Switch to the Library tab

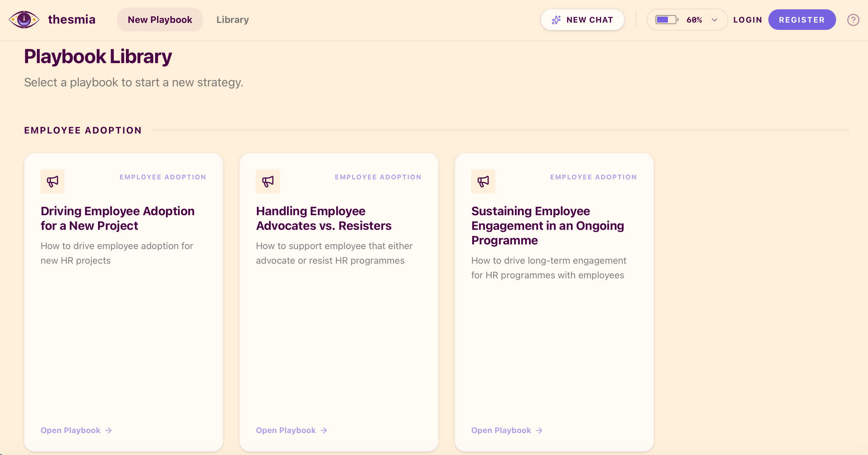click(232, 20)
